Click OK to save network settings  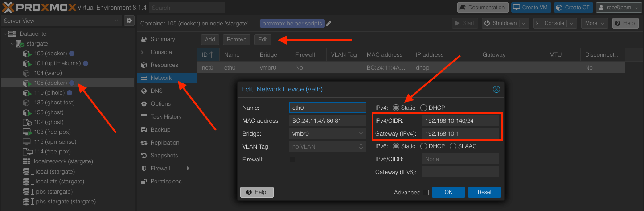coord(448,192)
